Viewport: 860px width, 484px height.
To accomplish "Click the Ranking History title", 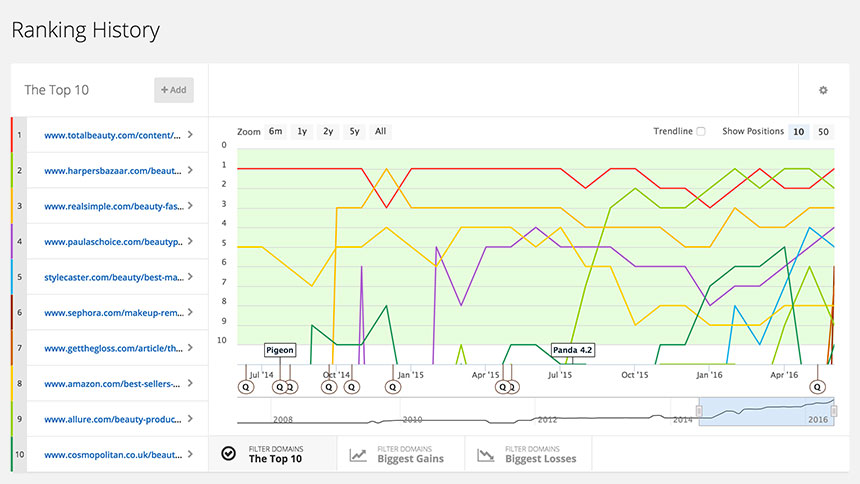I will click(x=86, y=30).
